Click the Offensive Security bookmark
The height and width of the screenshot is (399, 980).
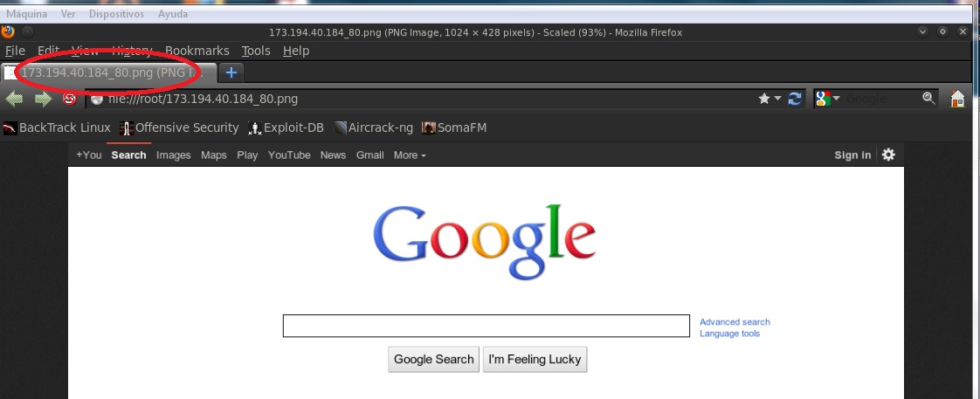[x=179, y=128]
